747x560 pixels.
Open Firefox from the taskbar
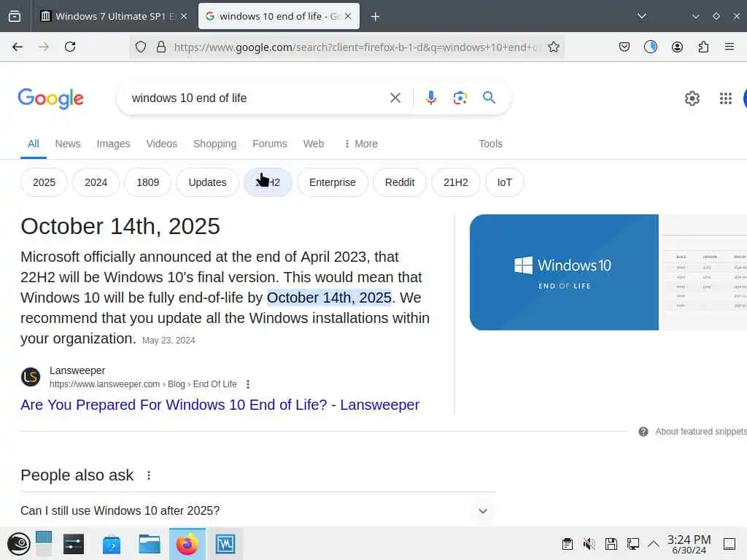tap(187, 544)
